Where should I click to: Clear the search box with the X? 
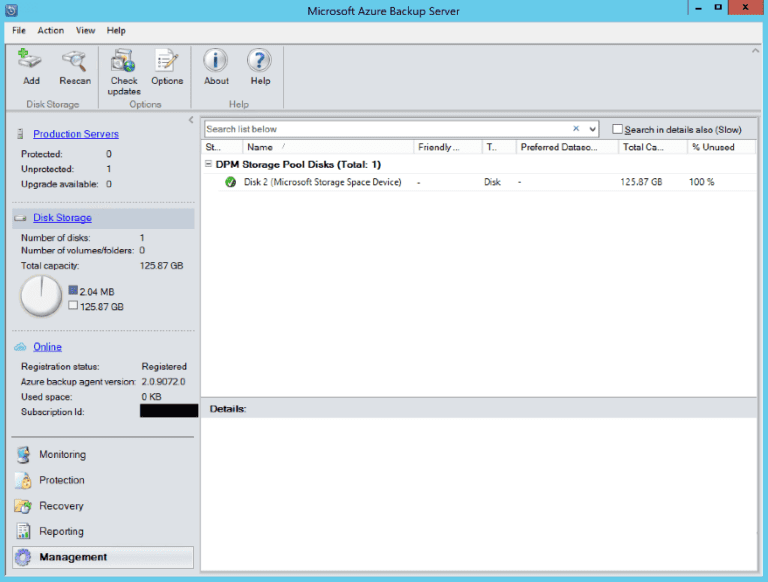(576, 128)
